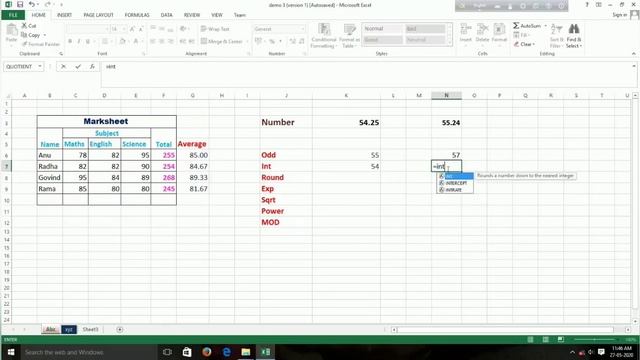
Task: Switch to the FORMULAS tab
Action: (x=137, y=15)
